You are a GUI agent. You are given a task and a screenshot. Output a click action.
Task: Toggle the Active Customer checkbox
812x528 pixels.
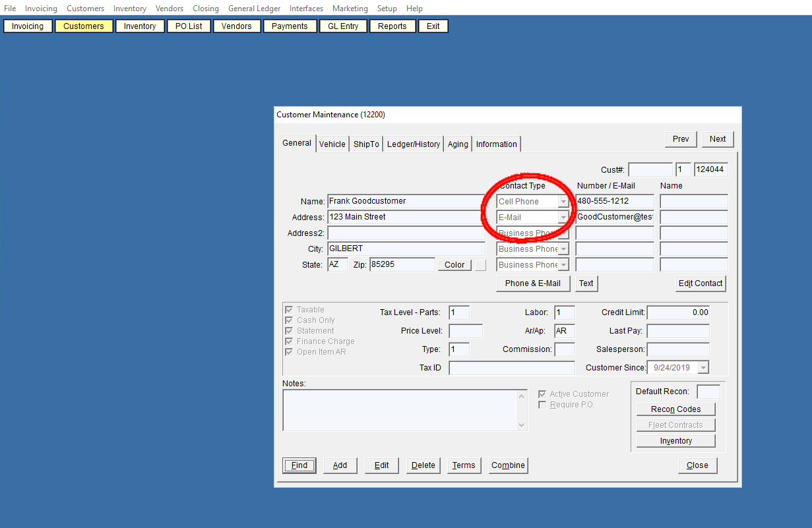(542, 394)
